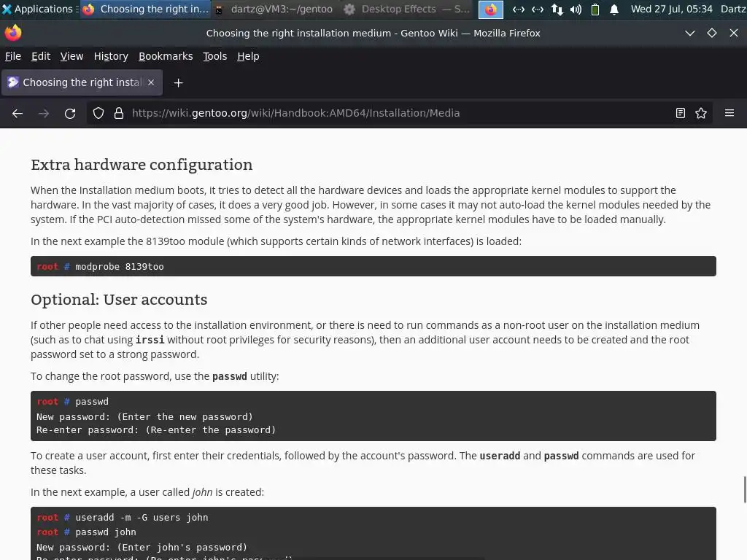The width and height of the screenshot is (747, 560).
Task: Open the Bookmarks menu
Action: (x=166, y=56)
